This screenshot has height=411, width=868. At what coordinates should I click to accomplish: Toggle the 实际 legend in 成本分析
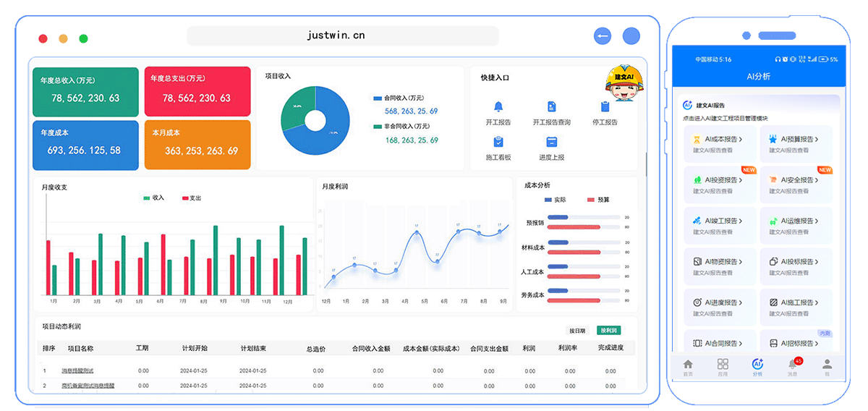(555, 200)
